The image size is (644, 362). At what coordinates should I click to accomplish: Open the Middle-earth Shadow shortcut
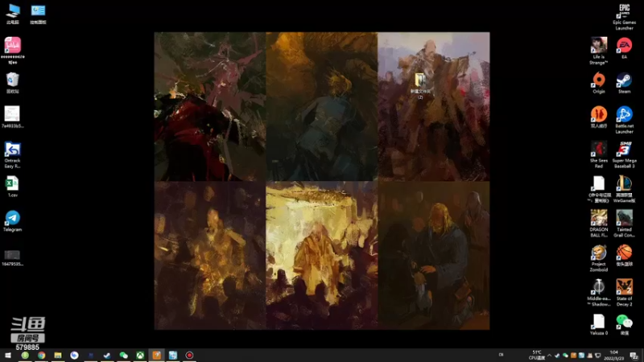tap(598, 292)
